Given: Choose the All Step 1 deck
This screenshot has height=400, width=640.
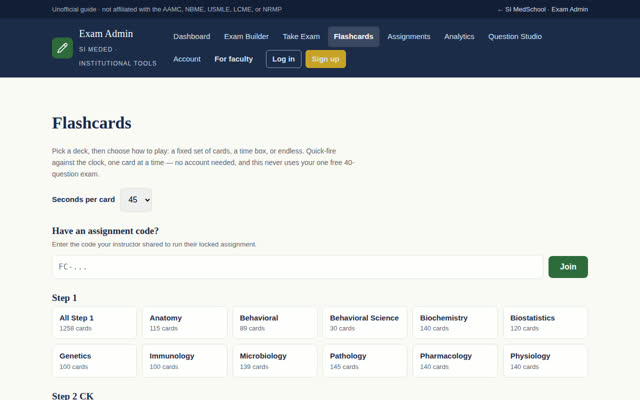Looking at the screenshot, I should [x=94, y=322].
